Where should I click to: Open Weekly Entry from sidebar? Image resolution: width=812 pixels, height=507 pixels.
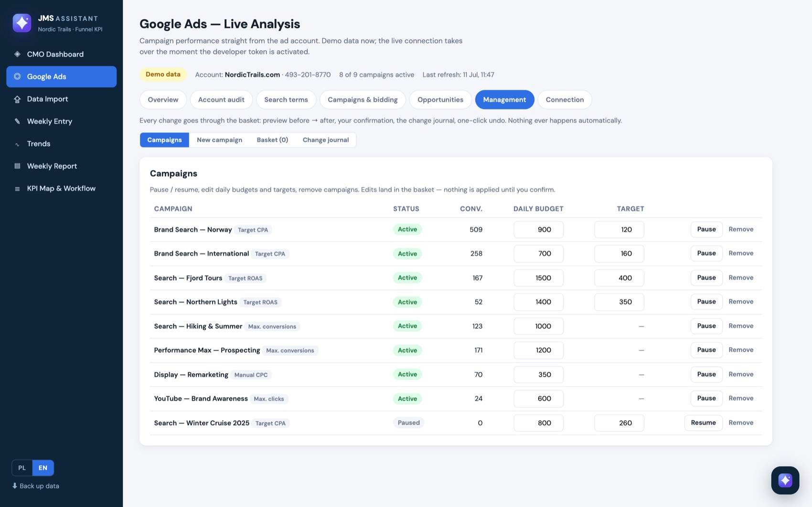(x=61, y=121)
